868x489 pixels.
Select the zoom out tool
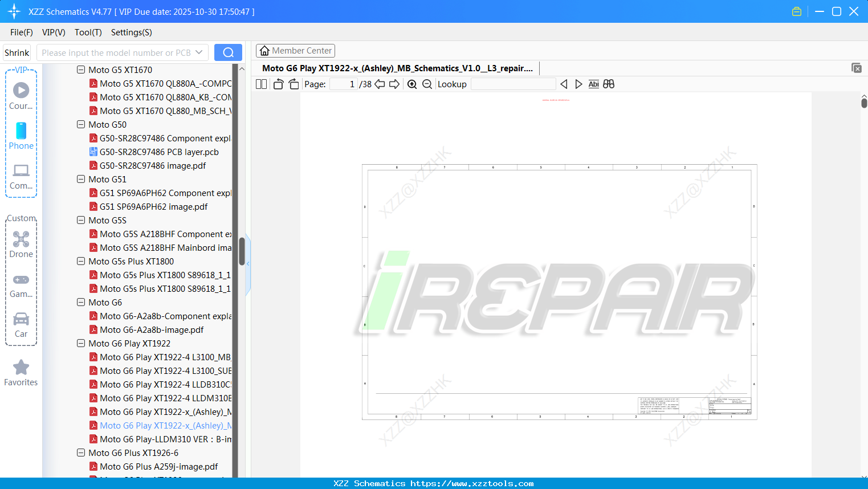(426, 84)
